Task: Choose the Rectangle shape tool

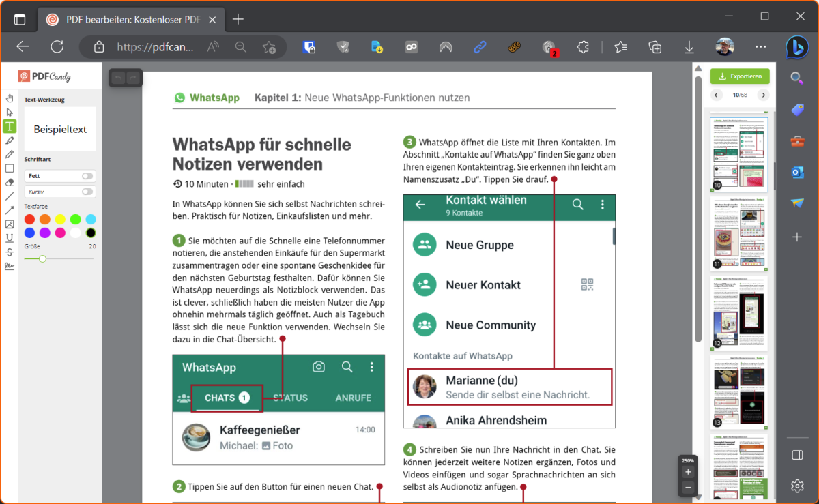Action: [x=10, y=168]
